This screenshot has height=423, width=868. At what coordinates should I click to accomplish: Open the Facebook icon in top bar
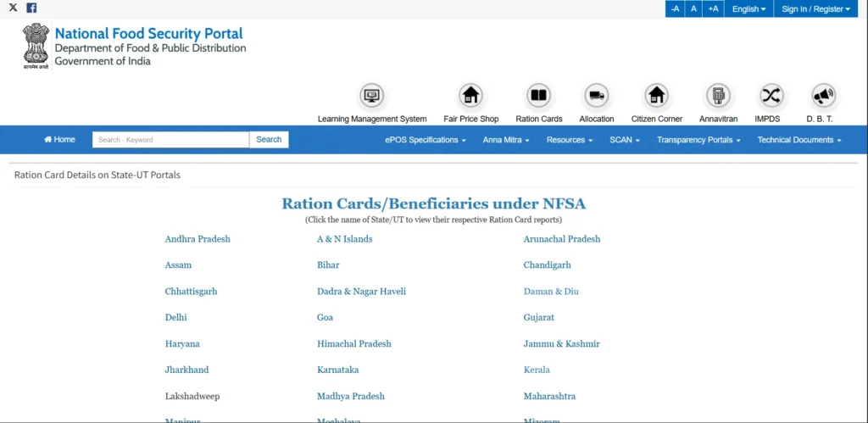(x=31, y=8)
